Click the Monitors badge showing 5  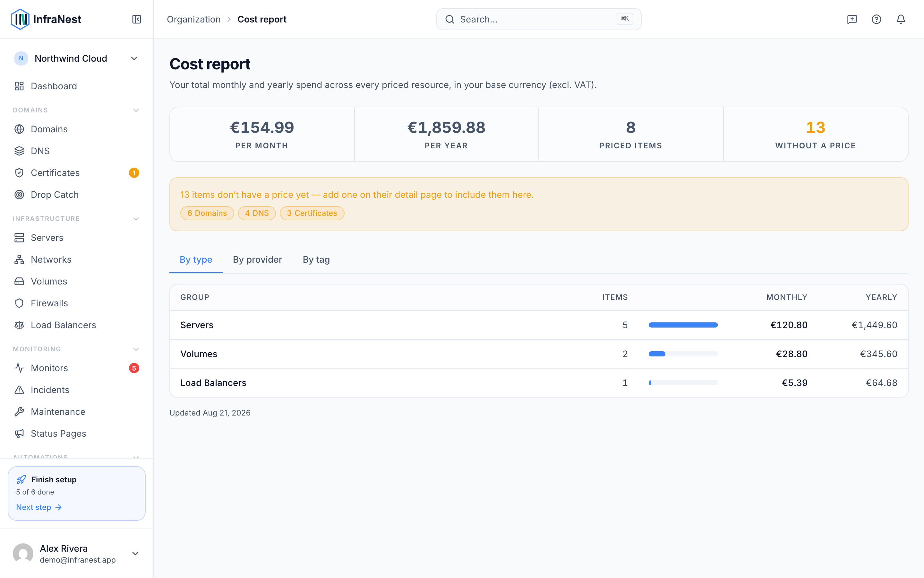[x=134, y=368]
